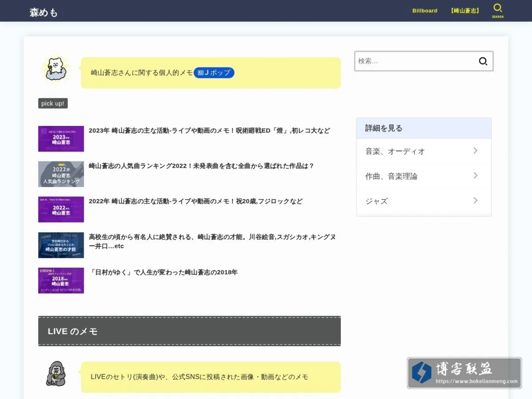This screenshot has height=399, width=532.
Task: Open the 2022年 人気曲ランキング thumbnail
Action: tap(61, 174)
